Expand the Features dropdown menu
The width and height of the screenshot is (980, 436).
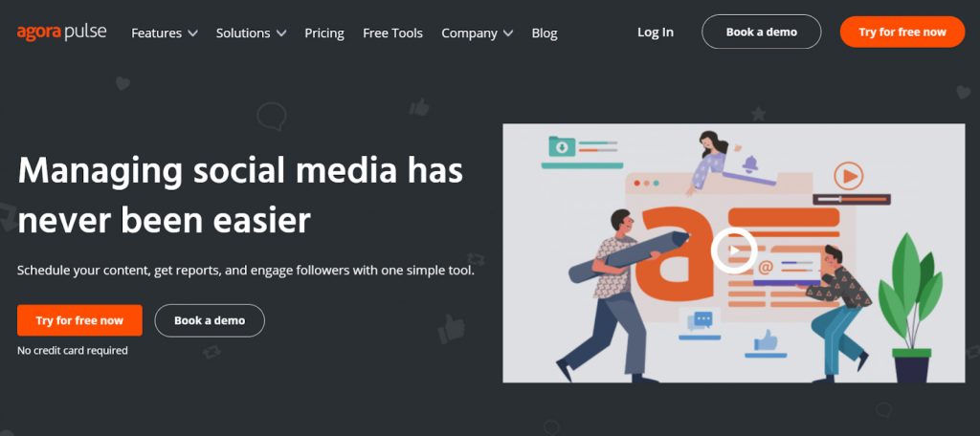tap(165, 33)
